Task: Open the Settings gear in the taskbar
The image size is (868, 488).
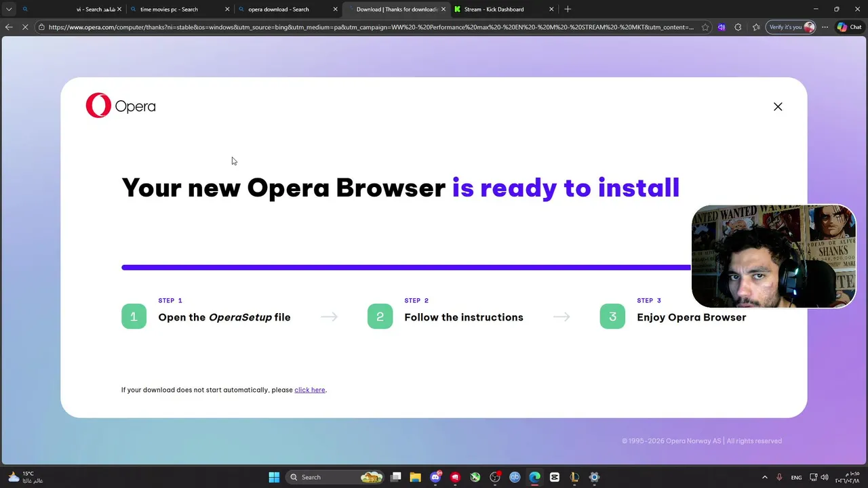Action: pyautogui.click(x=594, y=477)
